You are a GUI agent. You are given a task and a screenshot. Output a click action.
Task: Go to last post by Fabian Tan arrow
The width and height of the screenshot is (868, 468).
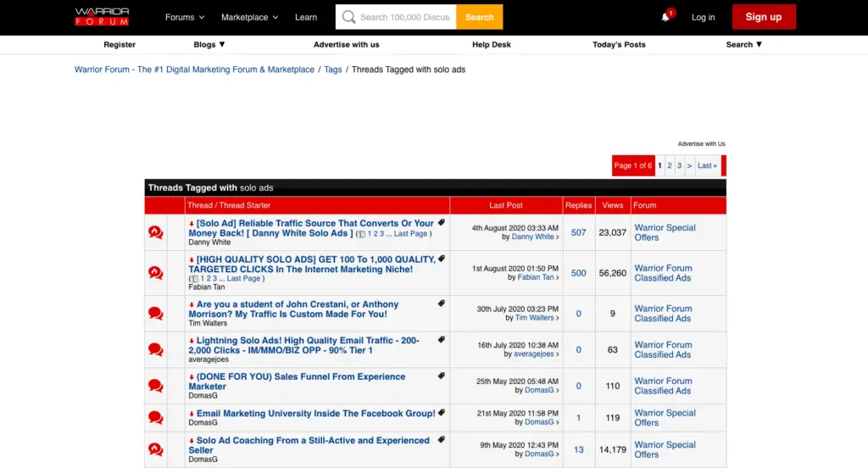[x=558, y=277]
